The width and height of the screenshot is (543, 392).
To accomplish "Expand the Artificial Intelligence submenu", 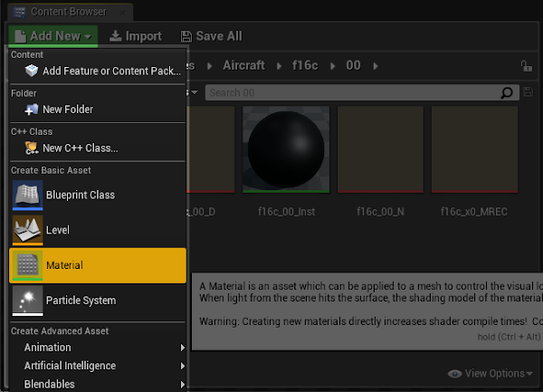I will click(98, 366).
